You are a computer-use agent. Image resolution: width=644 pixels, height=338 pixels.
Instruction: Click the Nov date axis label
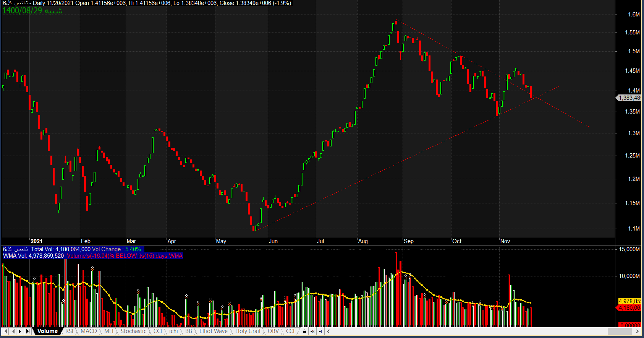pyautogui.click(x=505, y=241)
